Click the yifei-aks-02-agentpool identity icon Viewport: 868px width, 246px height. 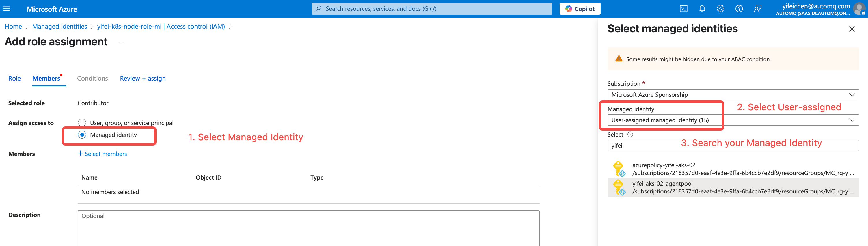click(619, 187)
